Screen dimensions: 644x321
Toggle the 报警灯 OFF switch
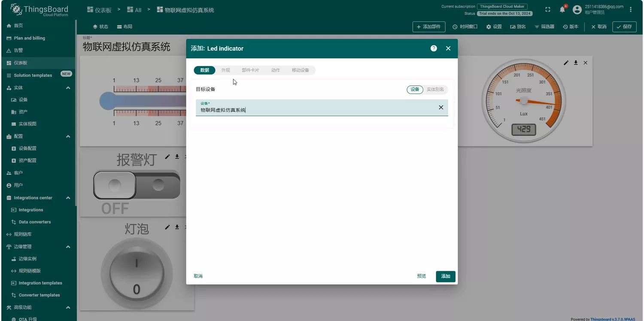point(137,185)
